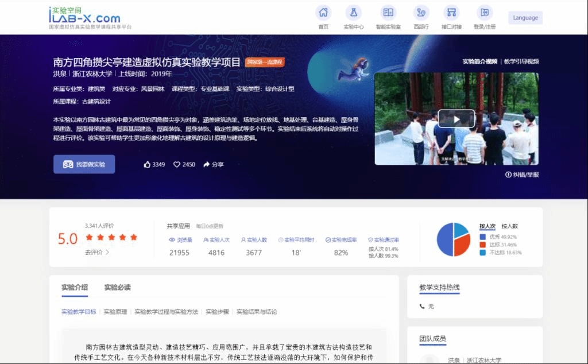Expand 去评价 rating chevron

tap(107, 252)
